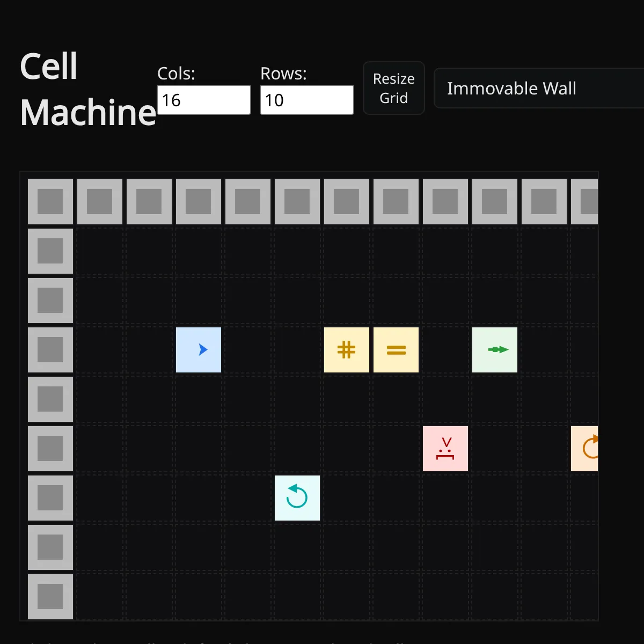Click the top-left corner wall cell
The image size is (644, 644).
(x=50, y=202)
